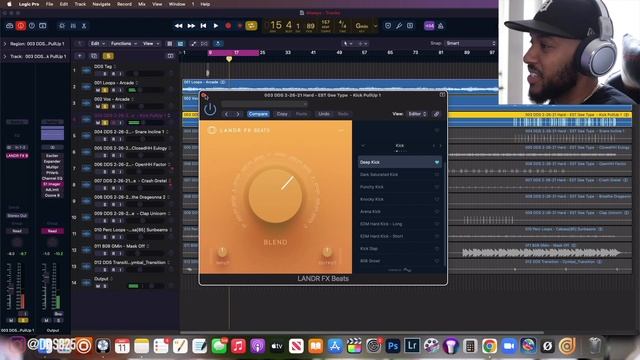Open the View dropdown in tracks area
Screen dimensions: 640x360
click(x=151, y=43)
